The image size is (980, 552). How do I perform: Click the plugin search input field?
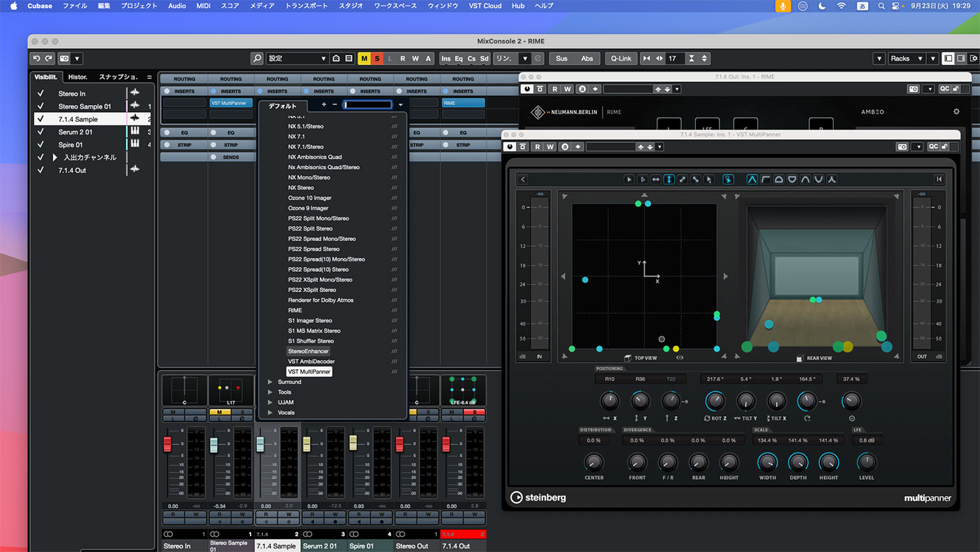pos(367,104)
